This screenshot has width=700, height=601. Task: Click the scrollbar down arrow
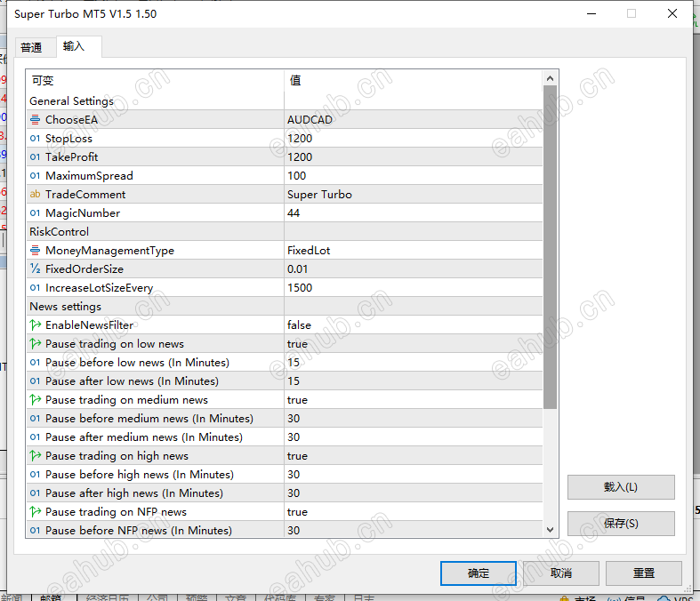pyautogui.click(x=550, y=530)
